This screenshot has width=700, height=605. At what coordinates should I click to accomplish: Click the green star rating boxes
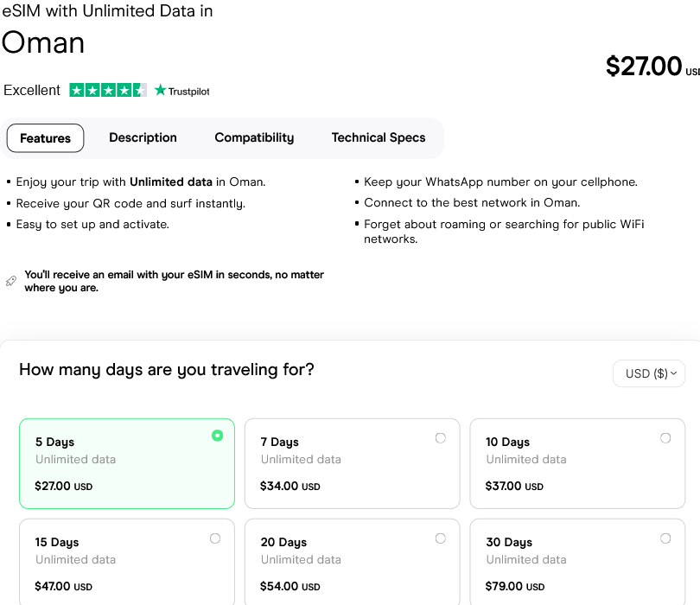tap(108, 90)
